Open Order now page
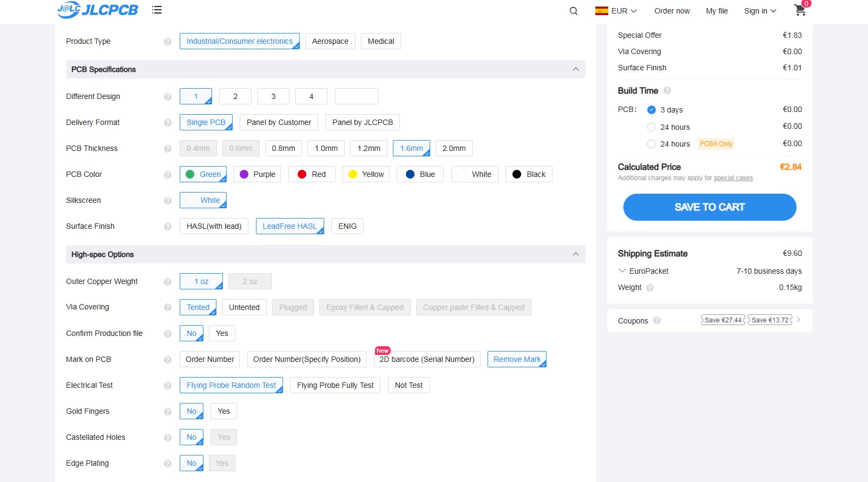Viewport: 868px width, 482px height. click(672, 11)
